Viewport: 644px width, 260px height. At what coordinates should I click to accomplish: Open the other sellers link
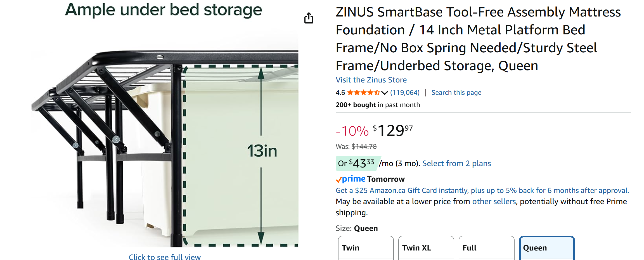[x=494, y=202]
